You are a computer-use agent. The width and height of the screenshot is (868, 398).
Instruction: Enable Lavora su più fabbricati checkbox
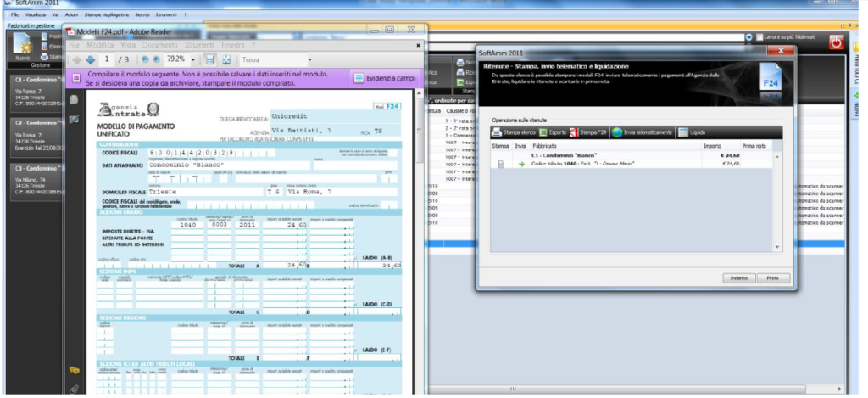(x=759, y=36)
